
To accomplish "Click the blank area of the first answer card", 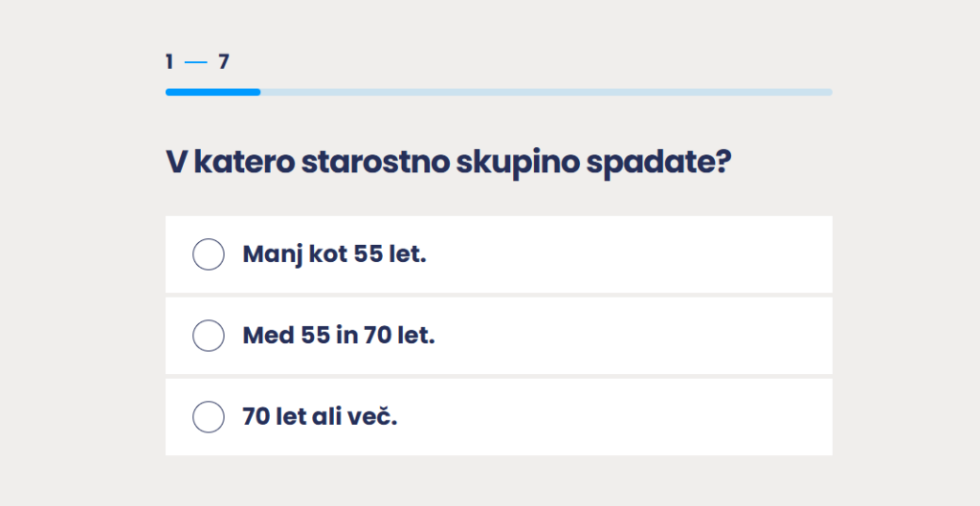I will click(x=622, y=254).
